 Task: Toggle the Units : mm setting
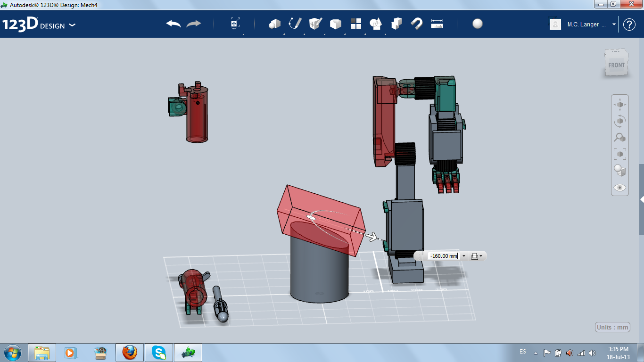612,327
